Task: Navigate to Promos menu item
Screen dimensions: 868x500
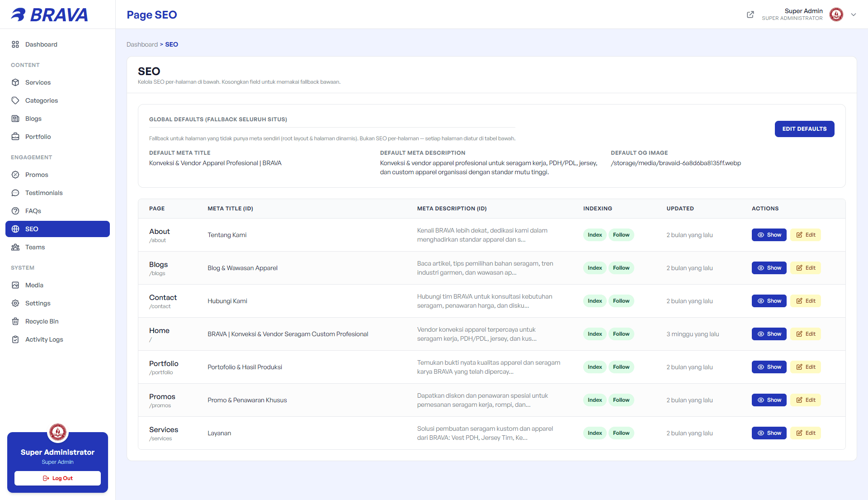Action: pos(57,175)
